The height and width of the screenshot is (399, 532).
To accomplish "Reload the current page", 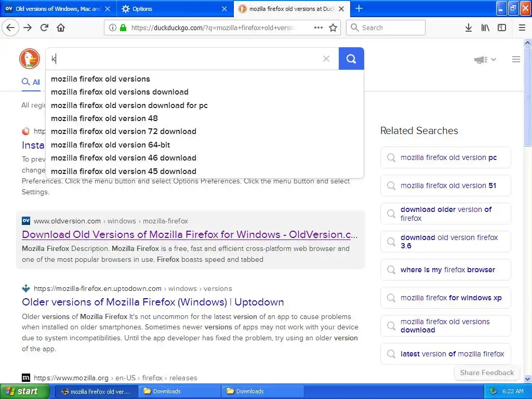I will pos(44,28).
